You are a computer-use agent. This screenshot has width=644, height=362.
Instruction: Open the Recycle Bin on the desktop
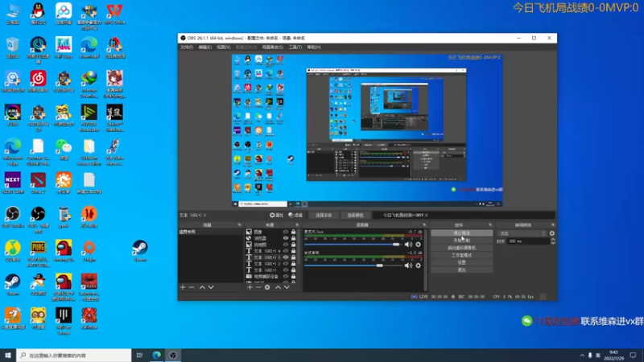(13, 47)
